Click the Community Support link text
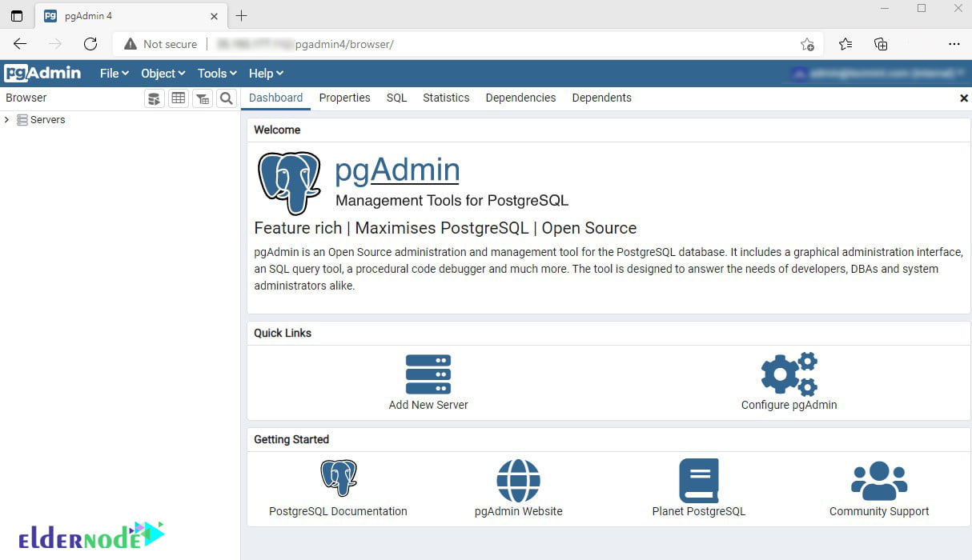 click(879, 511)
